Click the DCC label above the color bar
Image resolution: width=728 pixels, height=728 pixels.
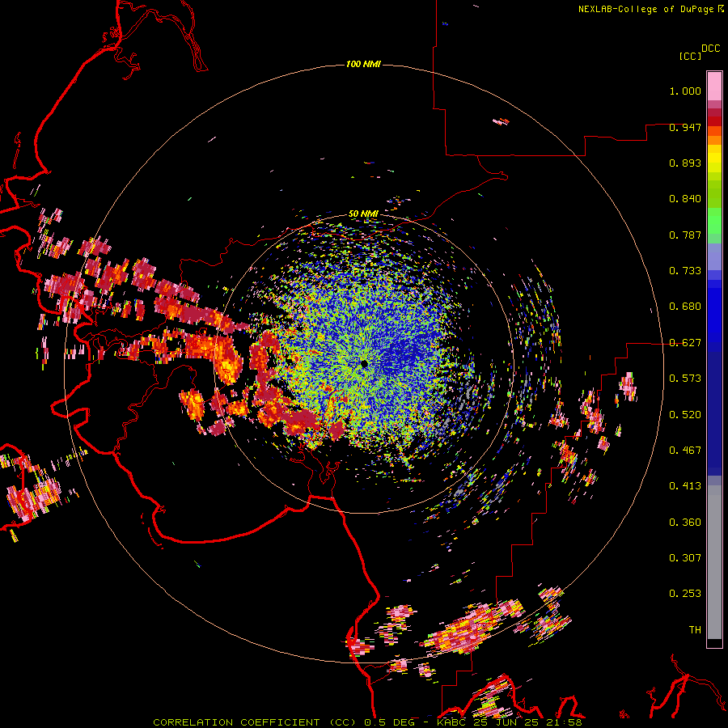tap(711, 49)
